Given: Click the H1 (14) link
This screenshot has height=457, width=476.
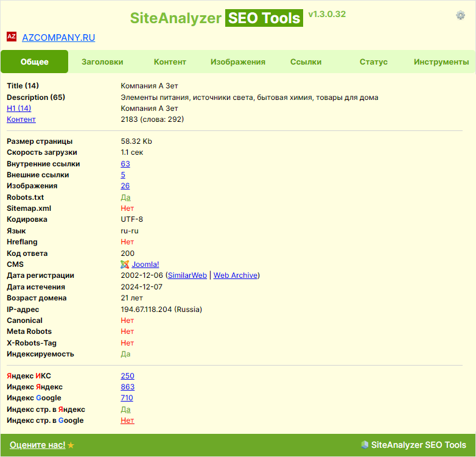Looking at the screenshot, I should point(19,108).
